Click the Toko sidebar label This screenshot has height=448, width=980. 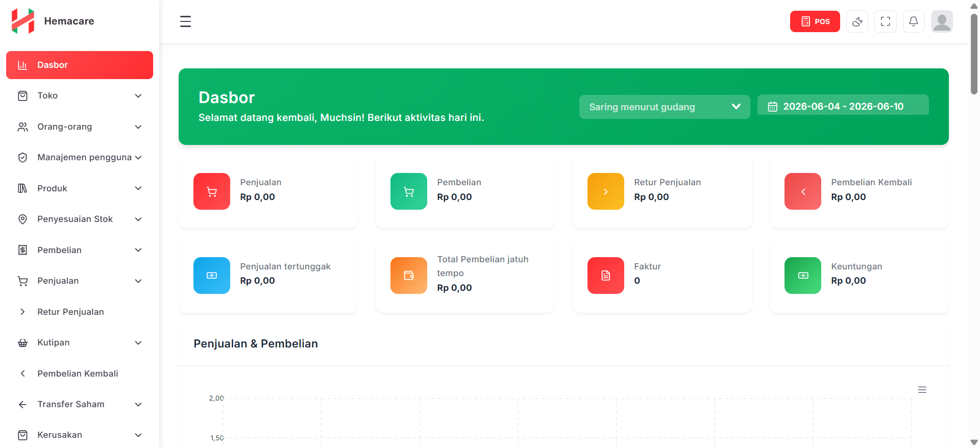pyautogui.click(x=47, y=96)
